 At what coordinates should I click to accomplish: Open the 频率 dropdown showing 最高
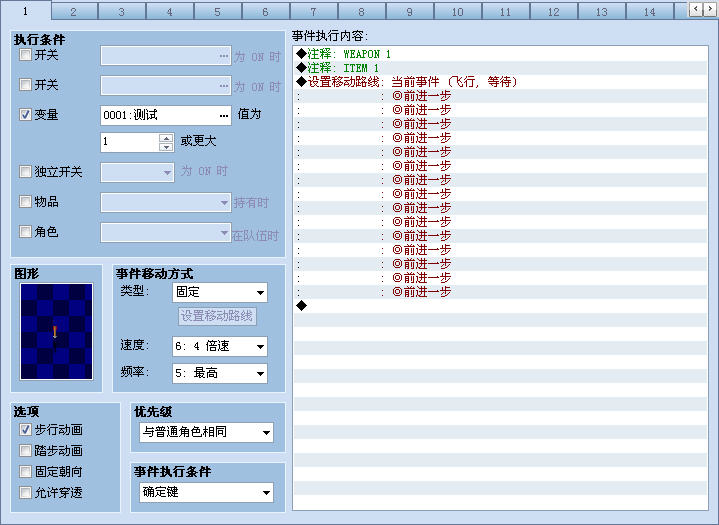point(220,373)
